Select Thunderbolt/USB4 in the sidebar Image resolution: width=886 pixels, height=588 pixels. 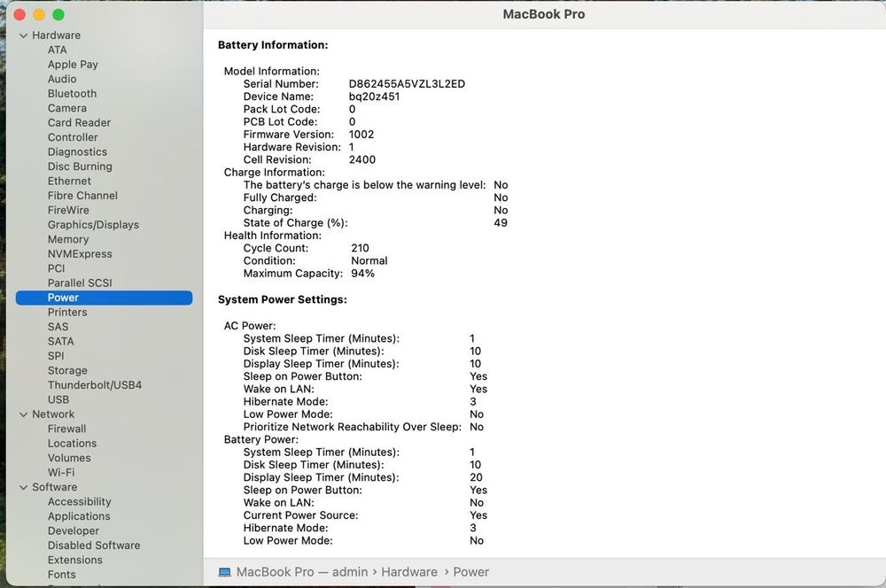pos(95,385)
